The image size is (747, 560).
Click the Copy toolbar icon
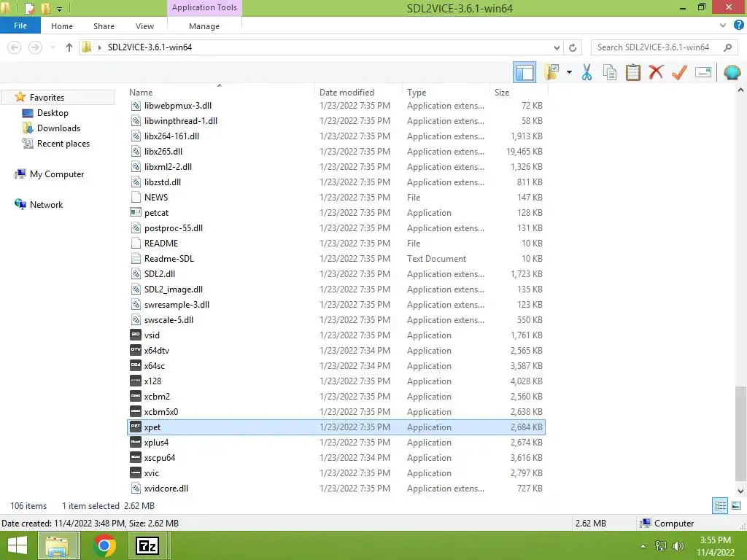click(x=609, y=72)
